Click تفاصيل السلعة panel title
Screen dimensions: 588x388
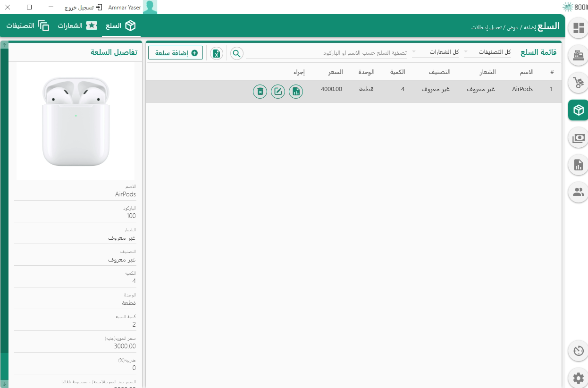tap(114, 52)
